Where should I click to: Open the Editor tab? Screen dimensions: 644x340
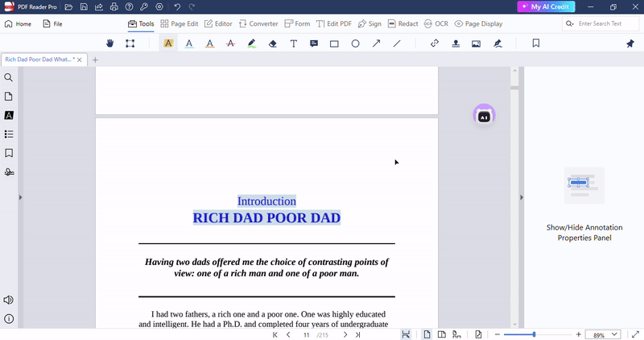tap(218, 24)
